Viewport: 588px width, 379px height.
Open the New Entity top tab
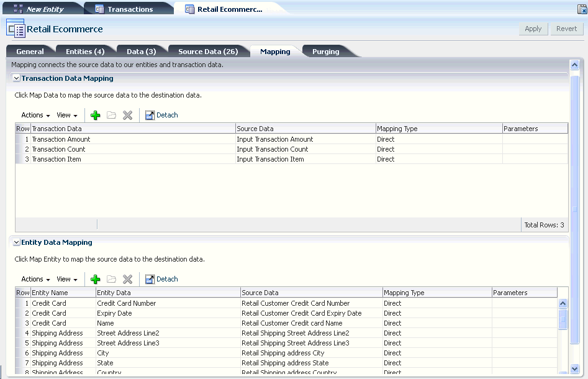42,9
